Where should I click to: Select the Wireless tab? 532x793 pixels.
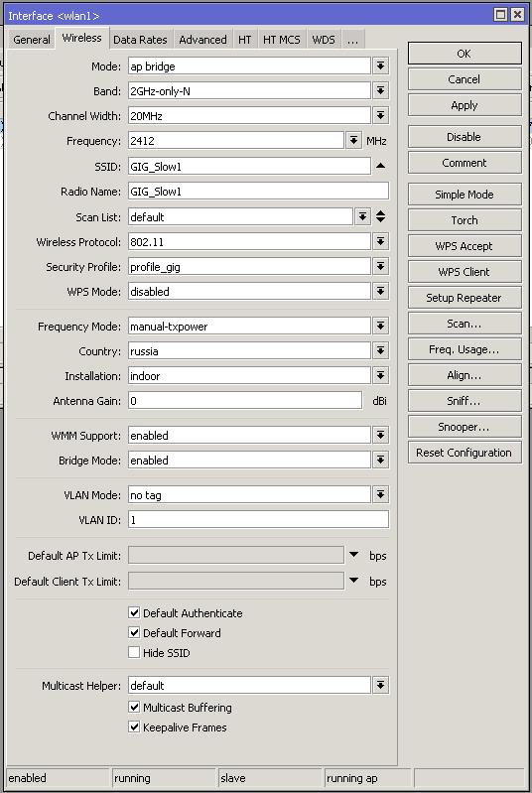pyautogui.click(x=82, y=38)
